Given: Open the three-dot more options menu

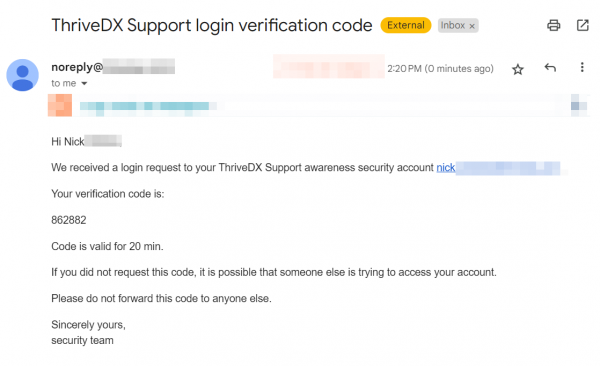Looking at the screenshot, I should (582, 67).
